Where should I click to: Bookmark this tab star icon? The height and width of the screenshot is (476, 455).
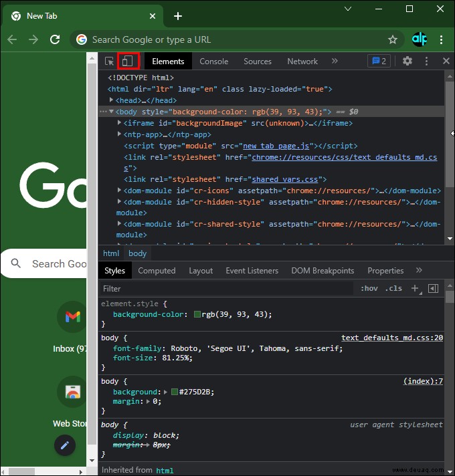393,39
